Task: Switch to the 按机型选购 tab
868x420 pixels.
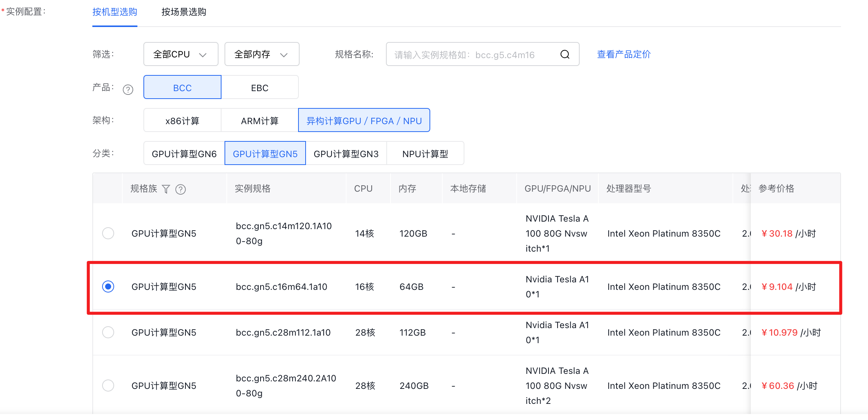Action: (115, 12)
